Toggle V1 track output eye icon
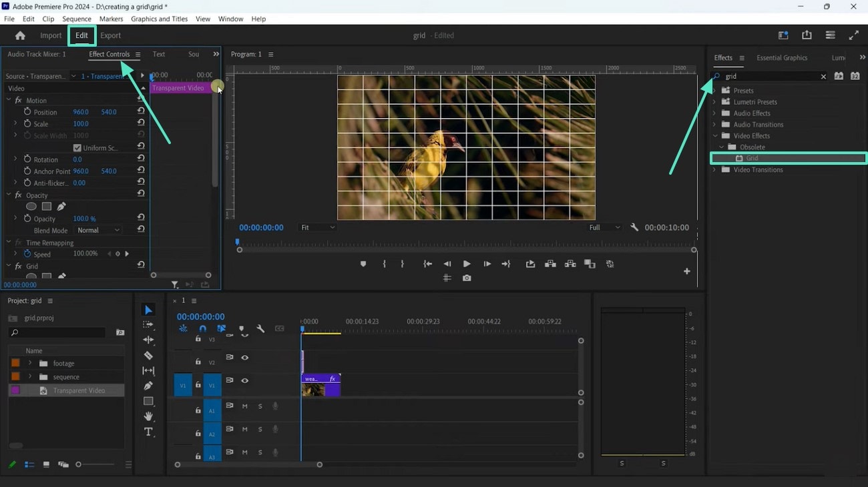Image resolution: width=868 pixels, height=487 pixels. point(245,380)
